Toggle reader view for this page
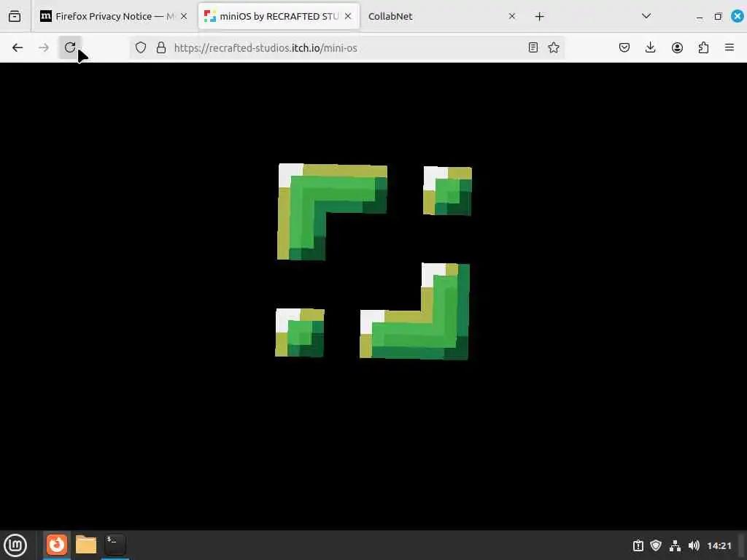 point(533,47)
